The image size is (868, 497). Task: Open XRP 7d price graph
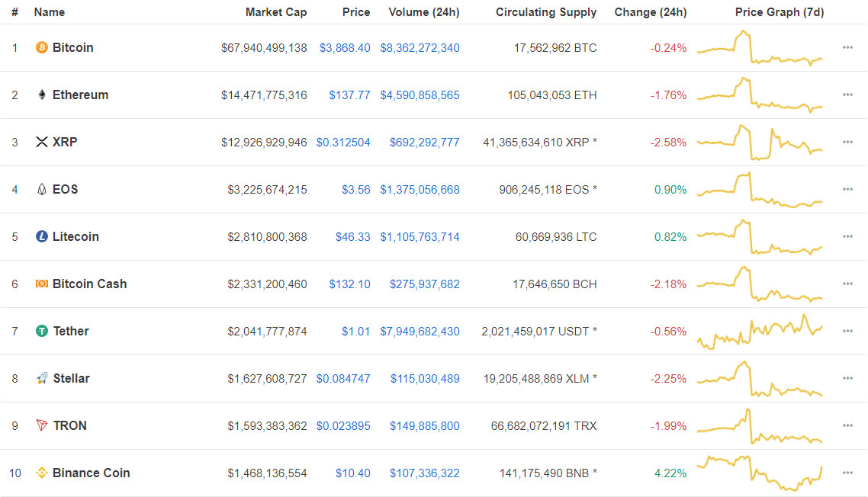click(x=760, y=143)
